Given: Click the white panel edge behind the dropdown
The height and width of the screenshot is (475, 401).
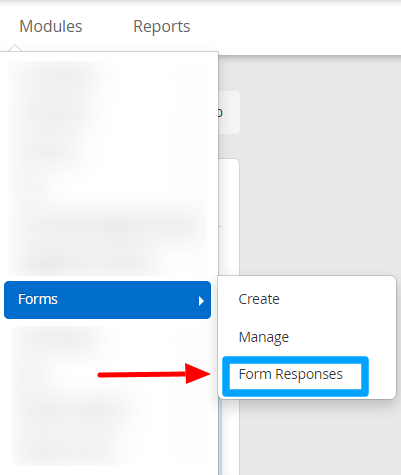Looking at the screenshot, I should (229, 217).
